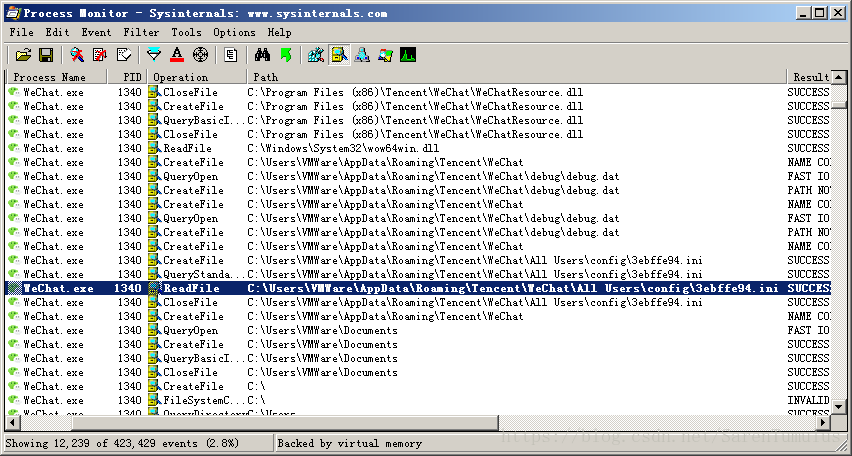Show the Process Tree icon
This screenshot has height=456, width=852.
click(x=231, y=55)
